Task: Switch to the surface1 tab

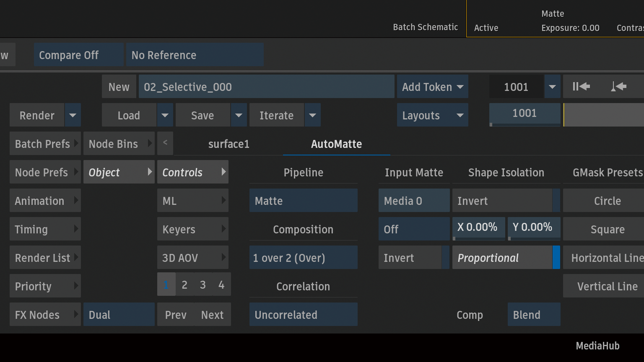Action: [x=229, y=144]
